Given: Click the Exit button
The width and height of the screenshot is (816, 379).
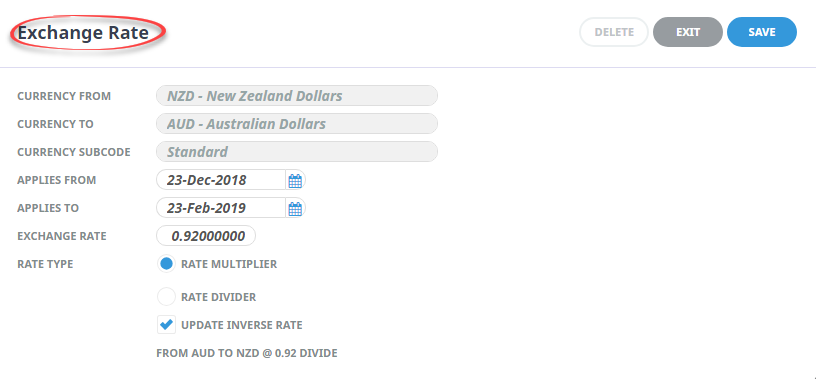Looking at the screenshot, I should [687, 32].
